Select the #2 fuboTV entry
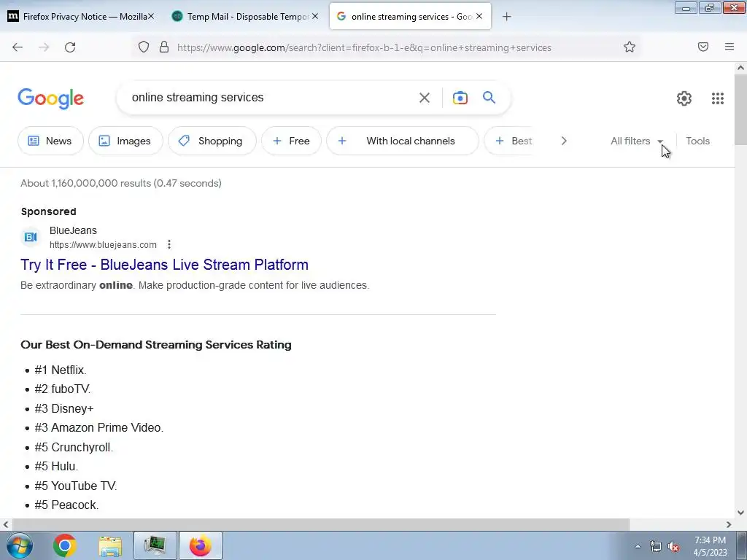 (x=63, y=389)
